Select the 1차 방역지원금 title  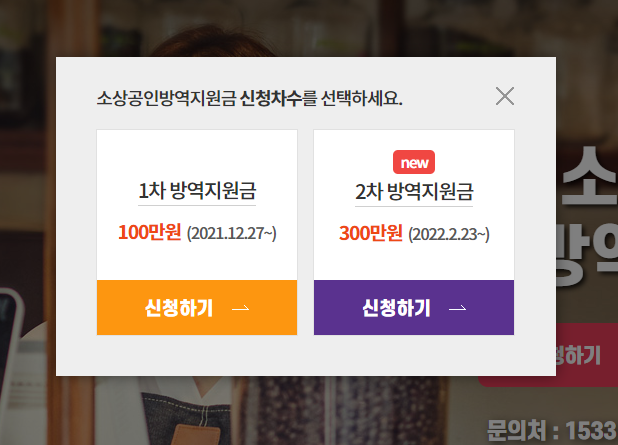pyautogui.click(x=197, y=191)
